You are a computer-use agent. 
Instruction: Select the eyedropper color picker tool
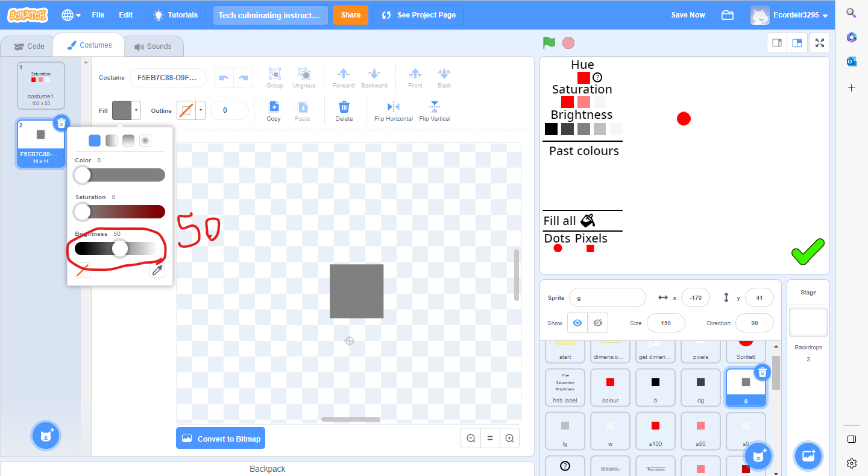[157, 271]
